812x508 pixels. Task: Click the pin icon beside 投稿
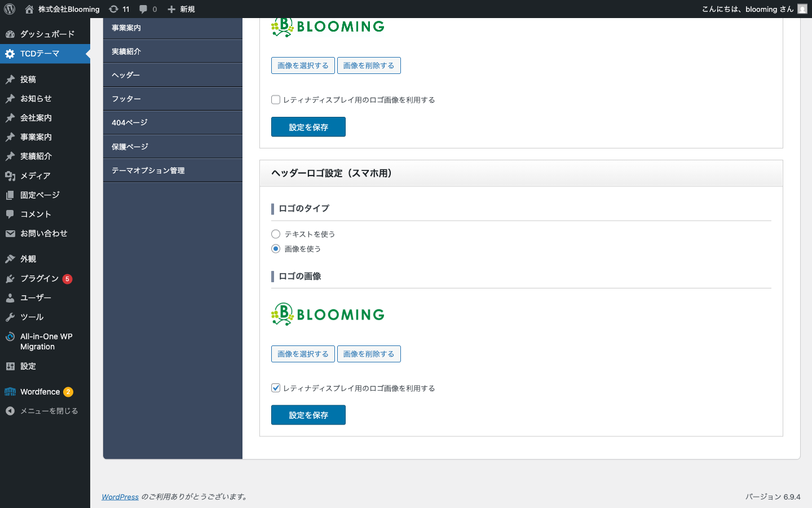(10, 80)
